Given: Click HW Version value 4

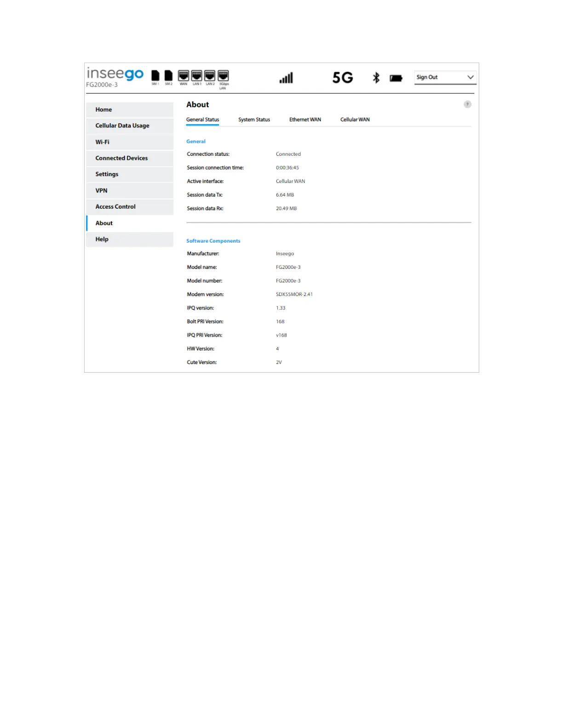Looking at the screenshot, I should (277, 349).
